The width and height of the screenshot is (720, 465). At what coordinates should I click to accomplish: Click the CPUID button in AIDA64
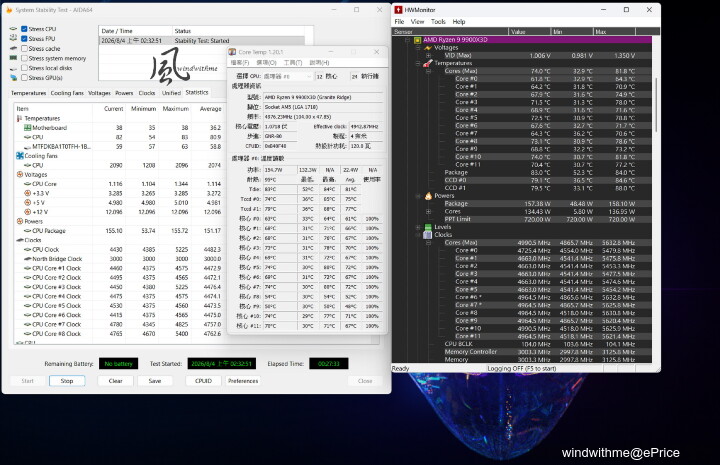(203, 381)
